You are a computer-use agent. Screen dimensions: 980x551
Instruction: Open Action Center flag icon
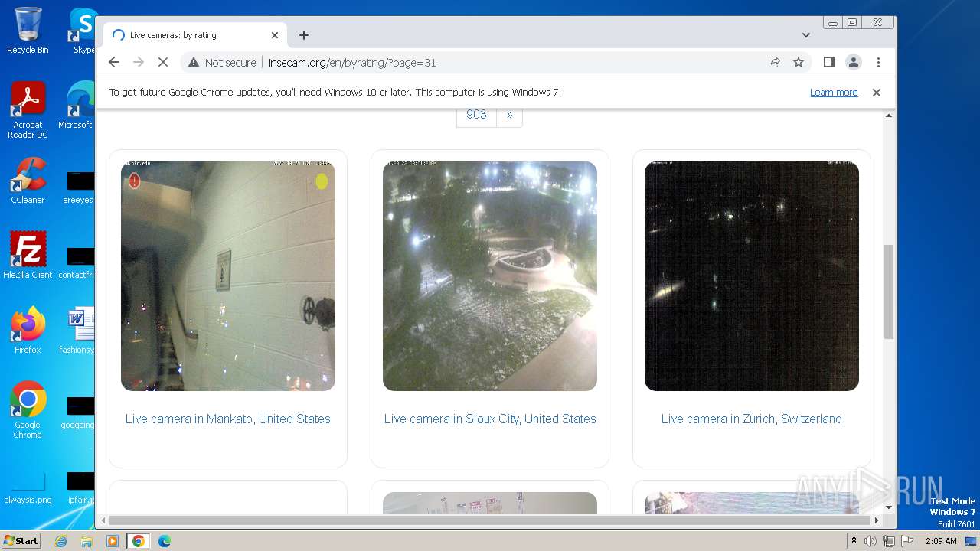[906, 541]
